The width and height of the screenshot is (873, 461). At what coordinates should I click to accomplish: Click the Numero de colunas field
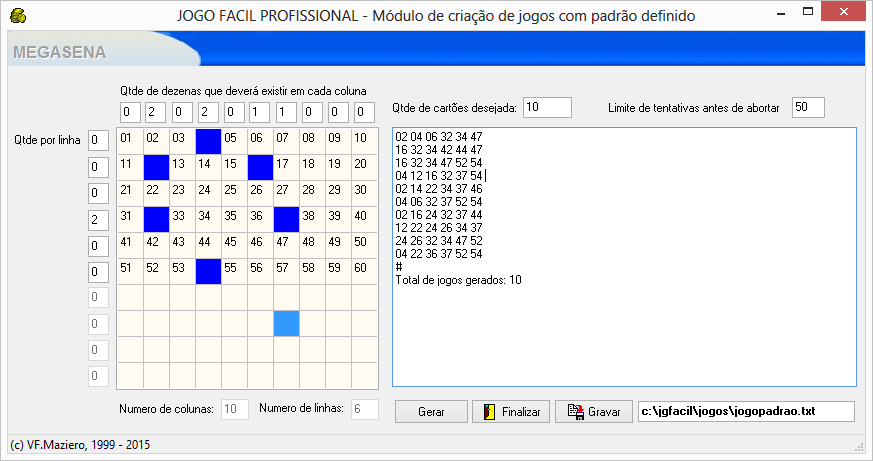234,409
